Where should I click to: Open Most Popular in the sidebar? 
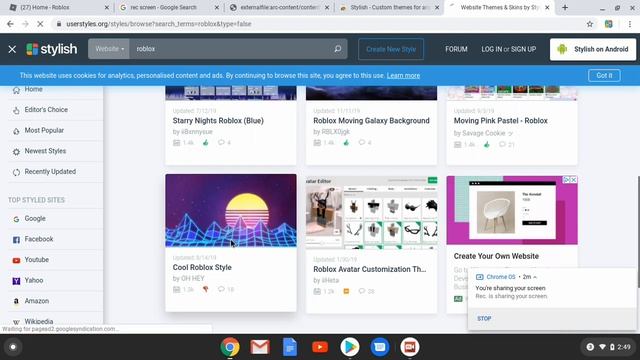[x=44, y=131]
